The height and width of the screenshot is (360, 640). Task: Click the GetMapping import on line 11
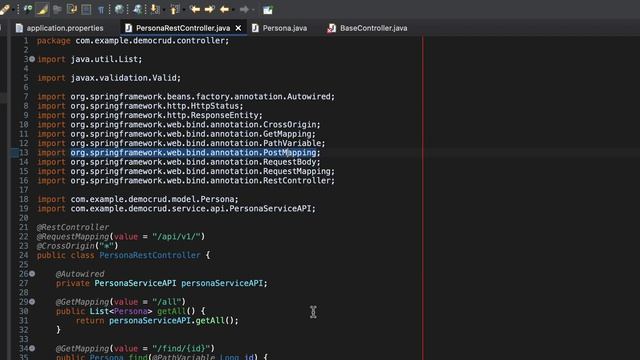point(176,134)
